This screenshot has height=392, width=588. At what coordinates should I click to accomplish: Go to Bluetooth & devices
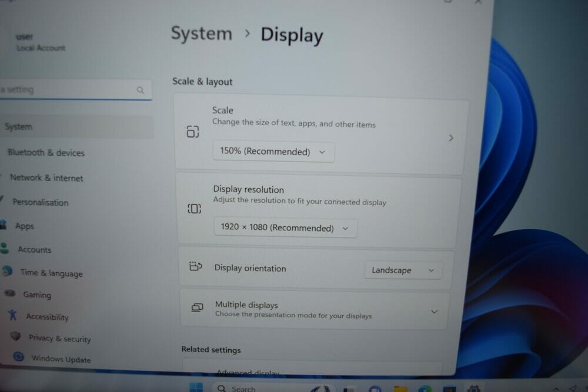click(46, 153)
